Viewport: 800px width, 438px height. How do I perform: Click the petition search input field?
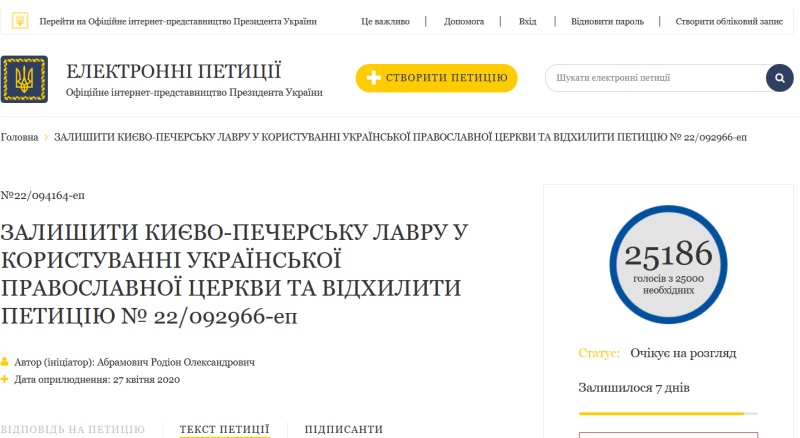[x=655, y=78]
